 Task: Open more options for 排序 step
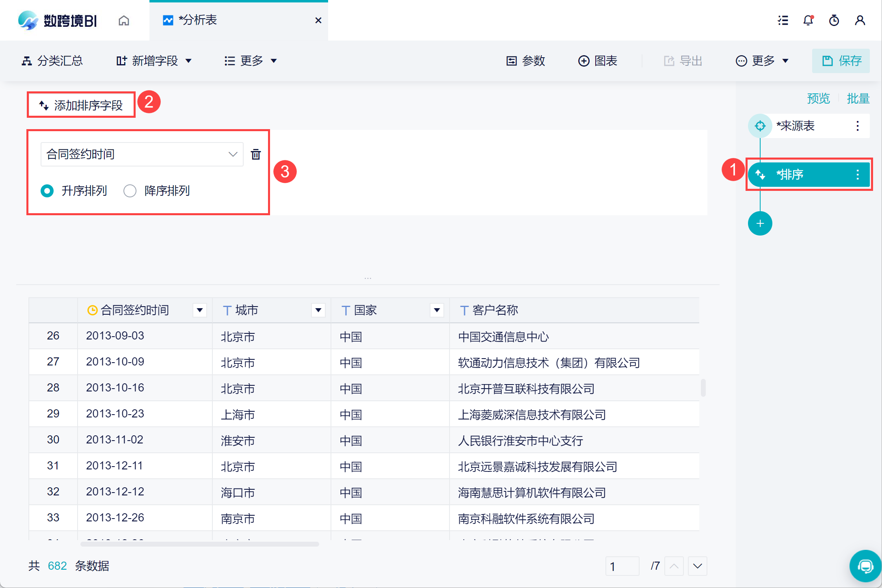pyautogui.click(x=858, y=175)
